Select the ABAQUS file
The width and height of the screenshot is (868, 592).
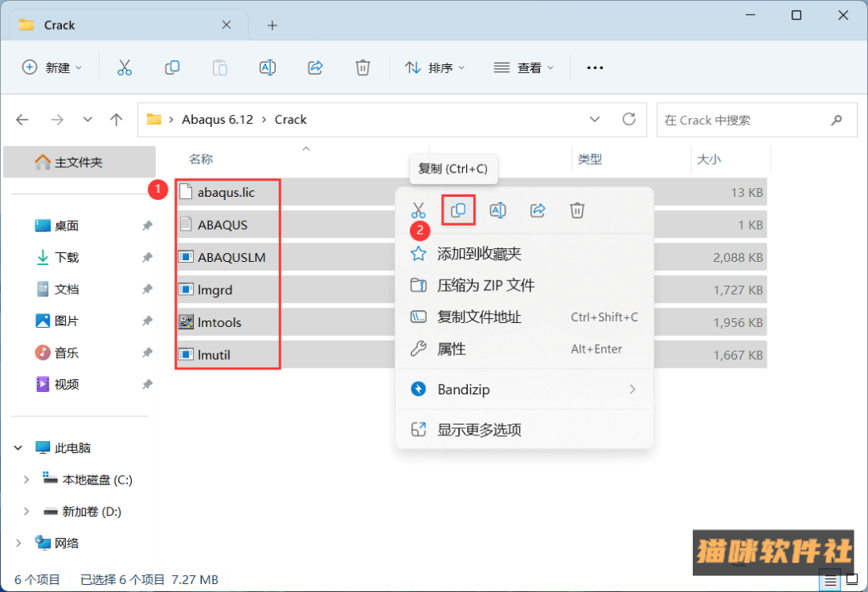coord(223,225)
